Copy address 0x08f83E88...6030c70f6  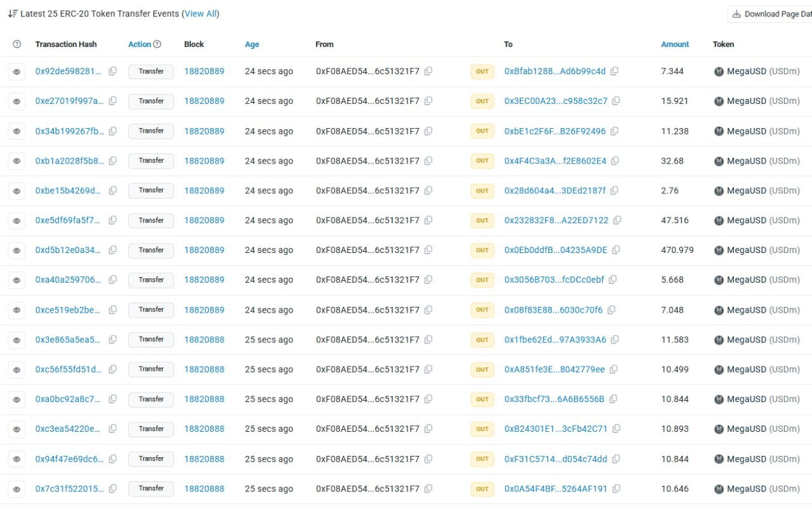tap(612, 309)
